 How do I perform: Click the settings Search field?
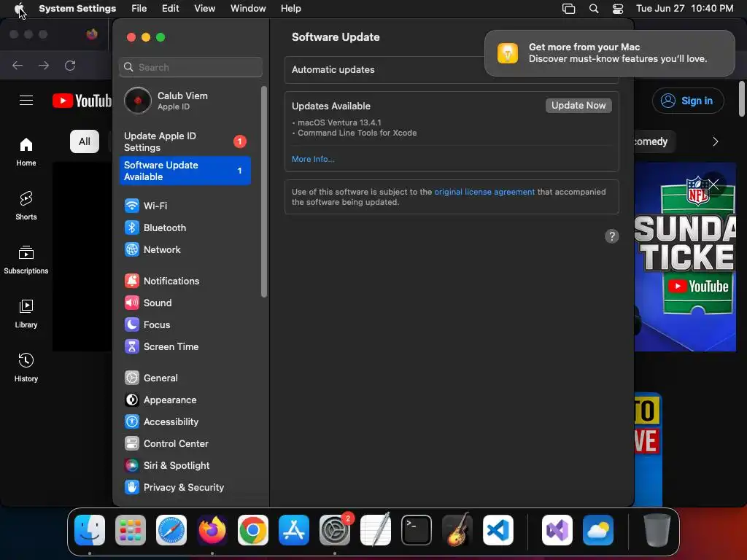click(x=190, y=67)
